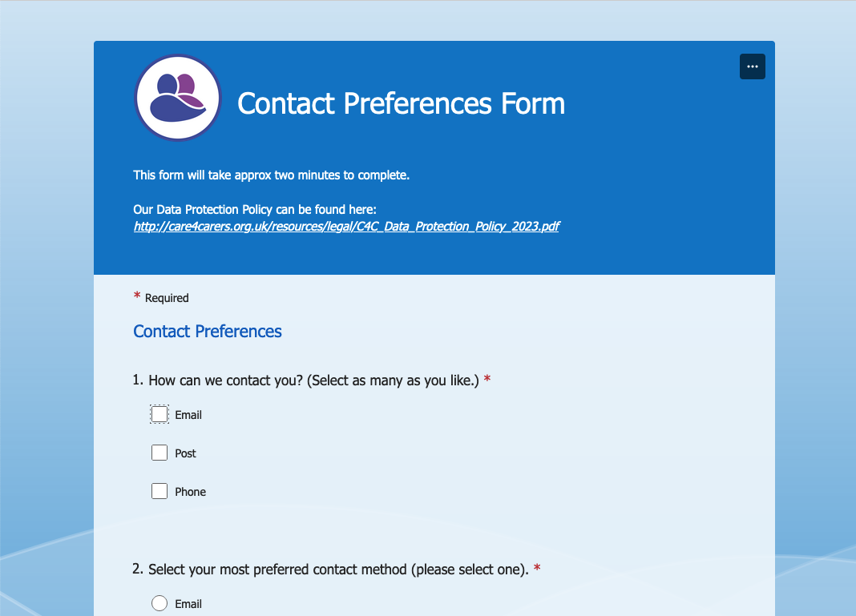Click the red asterisk beside question 2
Screen dimensions: 856x616
[x=537, y=567]
